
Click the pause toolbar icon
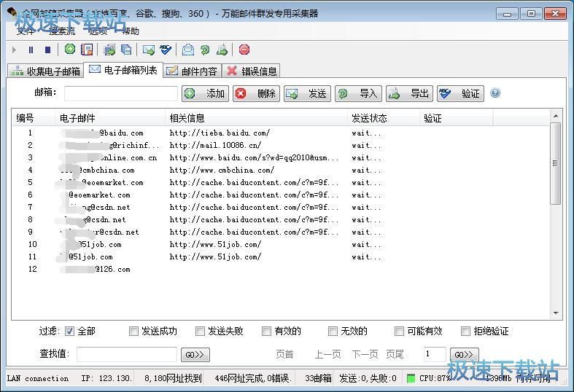[31, 50]
